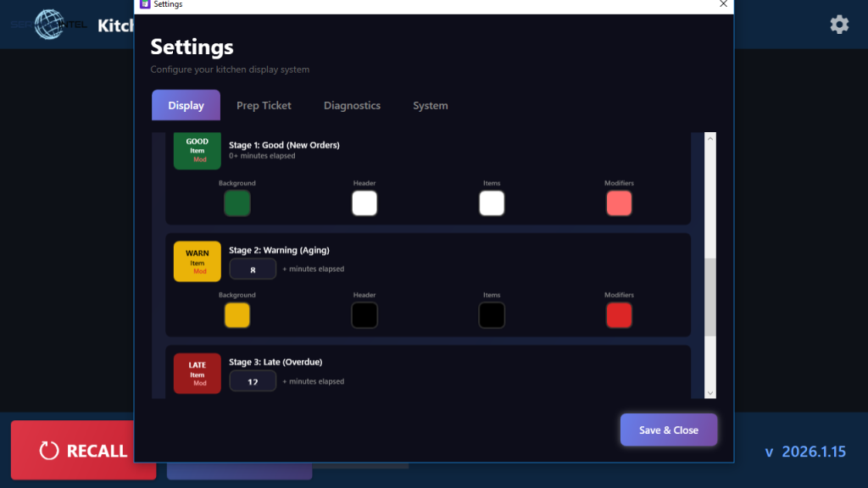Select the System tab

(x=430, y=106)
